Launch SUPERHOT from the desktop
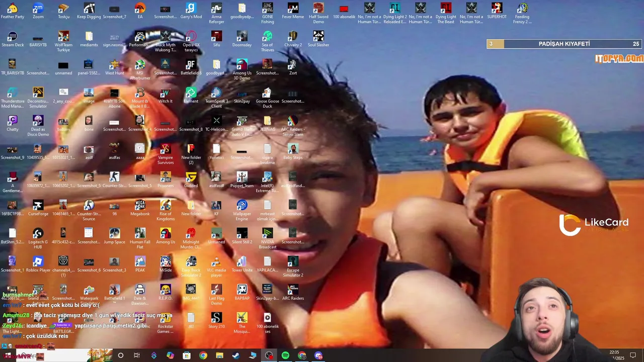 [x=497, y=9]
